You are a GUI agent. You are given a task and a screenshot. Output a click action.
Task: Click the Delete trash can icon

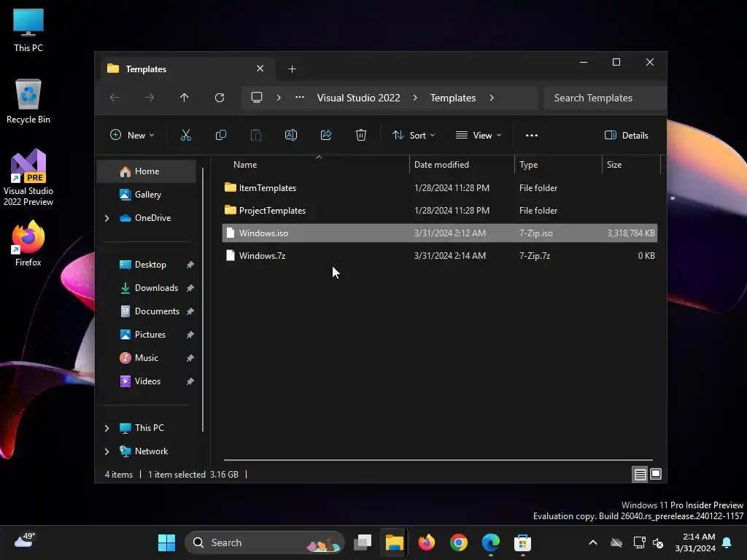pos(361,135)
